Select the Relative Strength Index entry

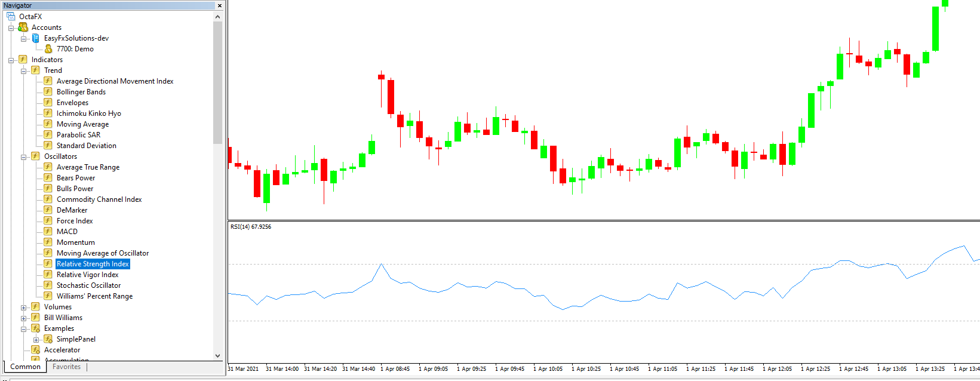click(93, 264)
